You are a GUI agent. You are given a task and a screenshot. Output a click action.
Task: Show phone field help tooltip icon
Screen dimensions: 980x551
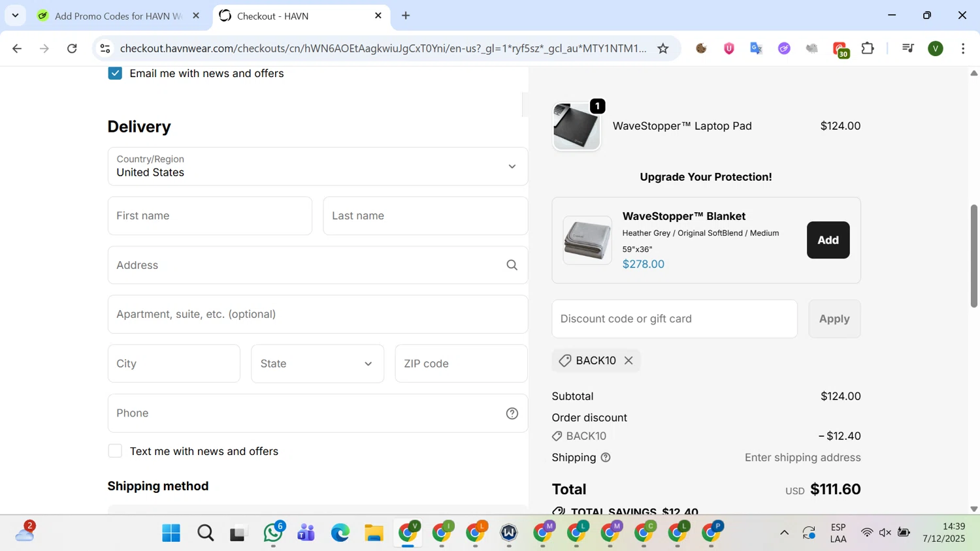[512, 413]
